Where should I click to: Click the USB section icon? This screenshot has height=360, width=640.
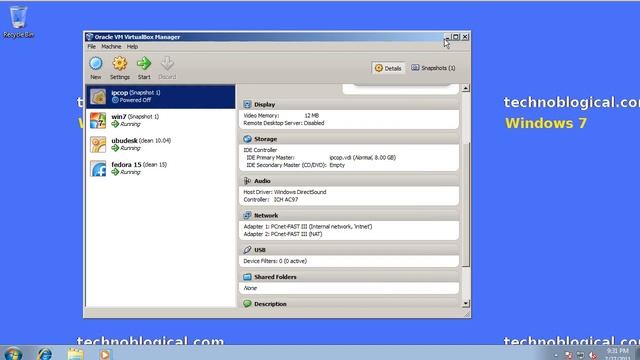[247, 250]
